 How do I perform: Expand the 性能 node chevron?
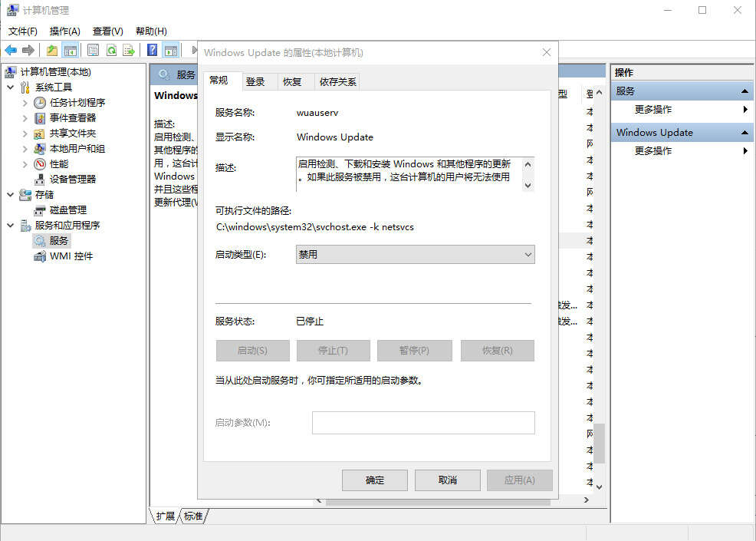point(25,164)
